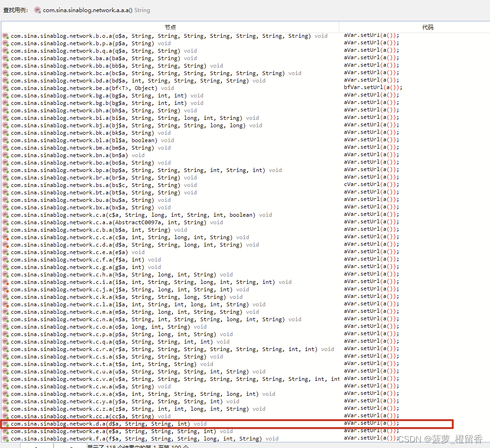Click the method icon of the network.bg.a row
Screen dimensions: 490x448
(6, 96)
